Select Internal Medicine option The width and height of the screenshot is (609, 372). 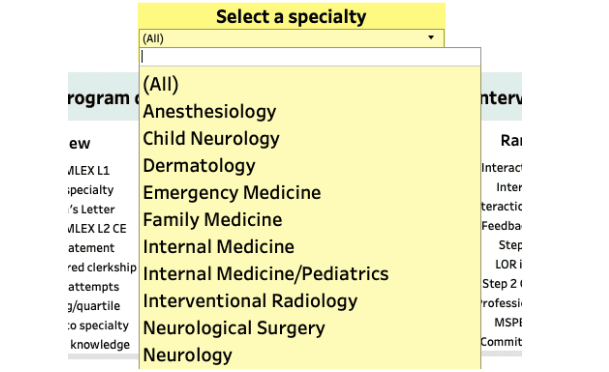click(x=219, y=247)
